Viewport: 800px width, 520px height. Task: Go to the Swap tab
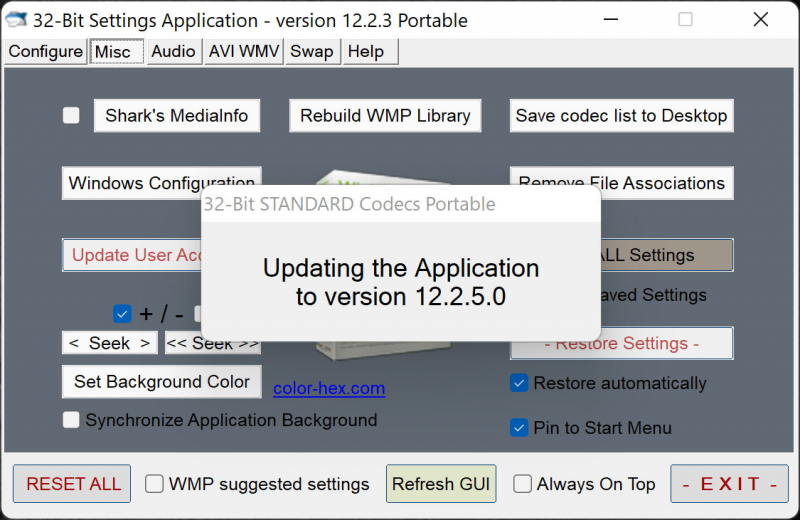coord(311,52)
